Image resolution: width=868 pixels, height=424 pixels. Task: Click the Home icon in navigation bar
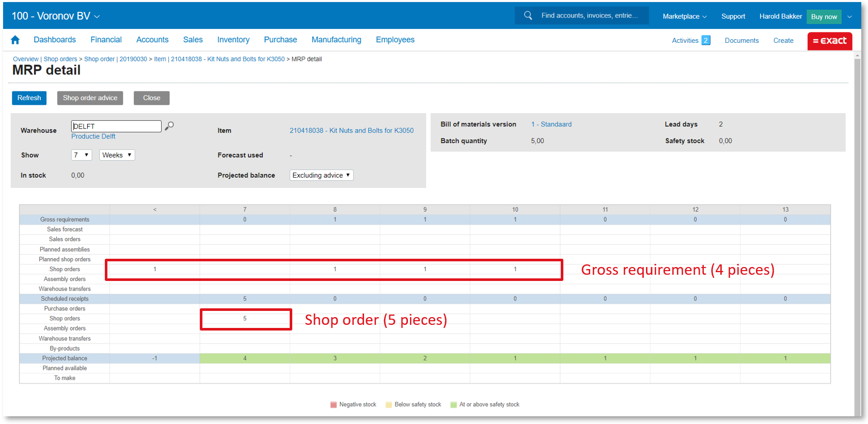[15, 40]
